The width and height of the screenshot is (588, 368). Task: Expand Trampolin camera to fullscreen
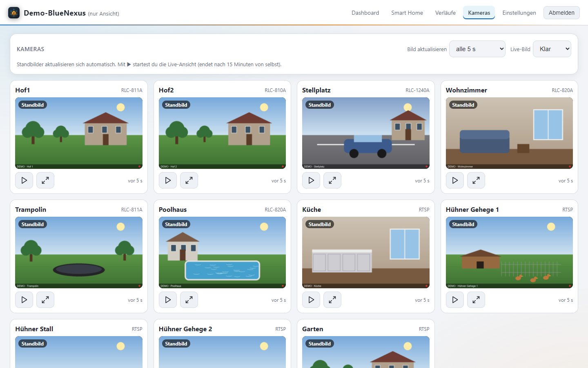coord(45,300)
